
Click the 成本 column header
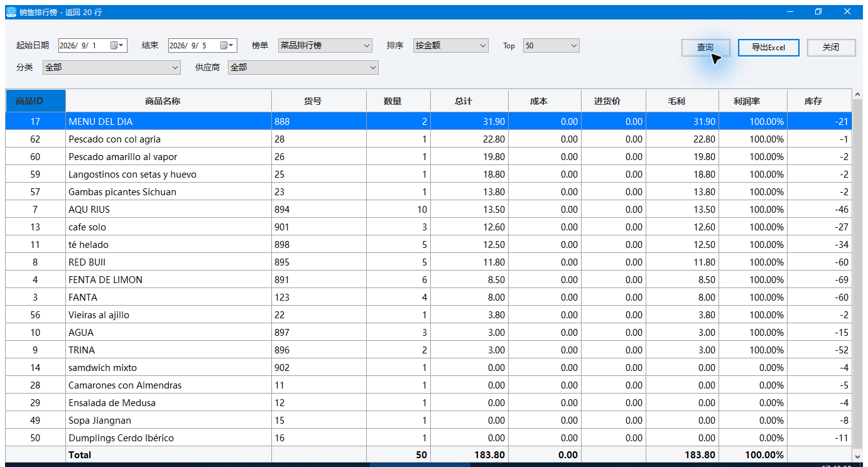(545, 101)
